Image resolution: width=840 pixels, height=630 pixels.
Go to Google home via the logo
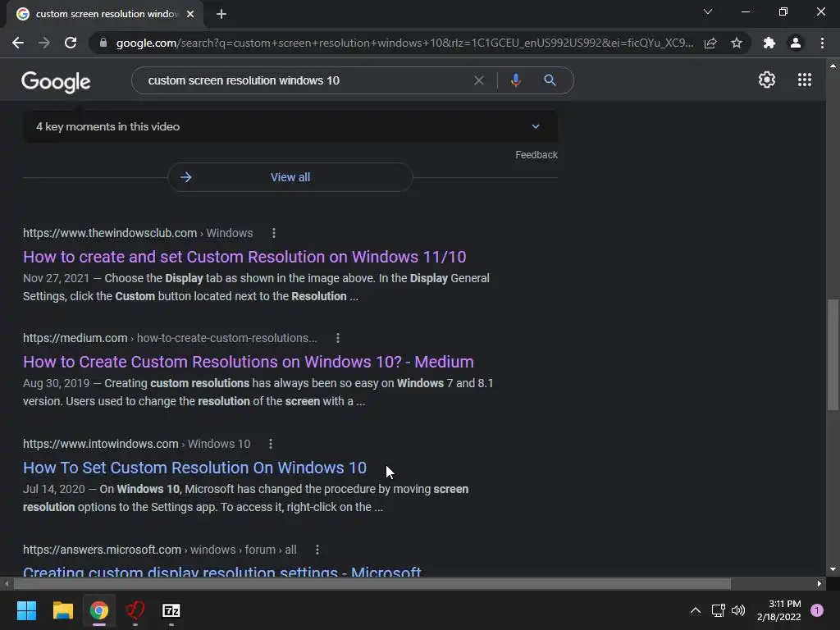tap(56, 81)
